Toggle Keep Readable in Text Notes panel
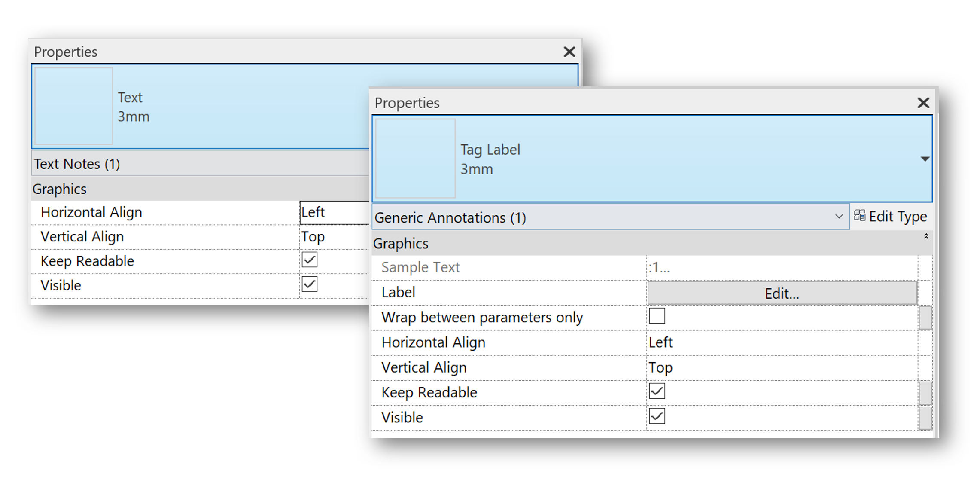The height and width of the screenshot is (483, 980). (309, 260)
